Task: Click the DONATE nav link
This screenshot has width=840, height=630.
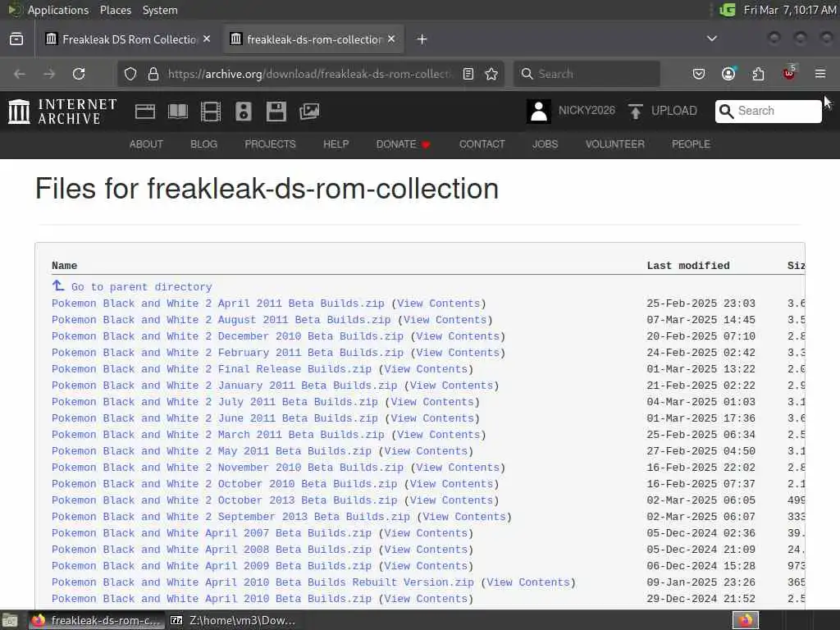Action: tap(403, 144)
